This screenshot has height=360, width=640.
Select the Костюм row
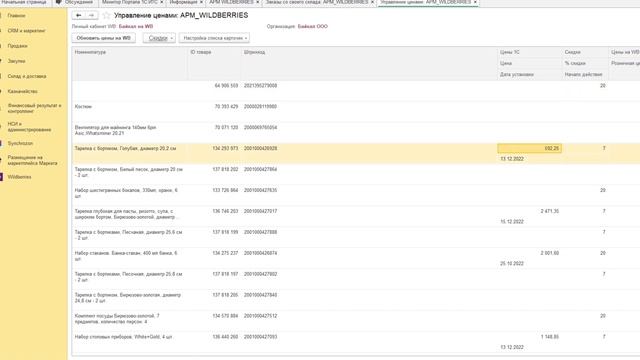(356, 111)
